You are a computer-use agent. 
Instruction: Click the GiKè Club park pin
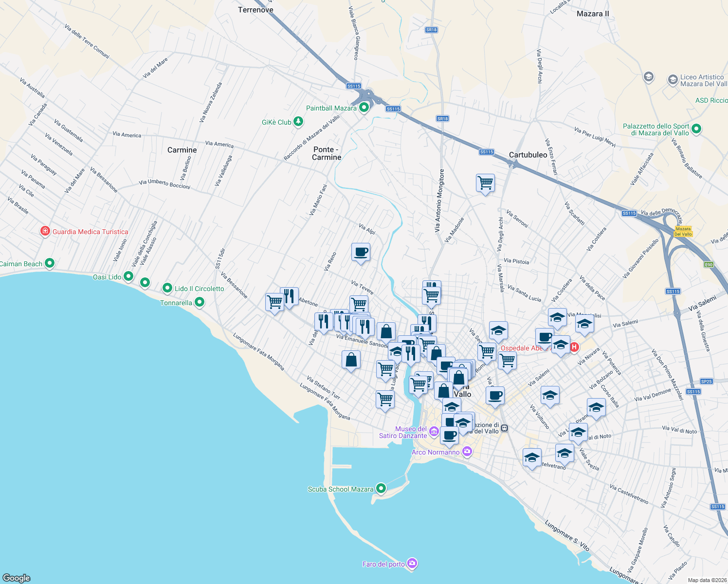[298, 122]
